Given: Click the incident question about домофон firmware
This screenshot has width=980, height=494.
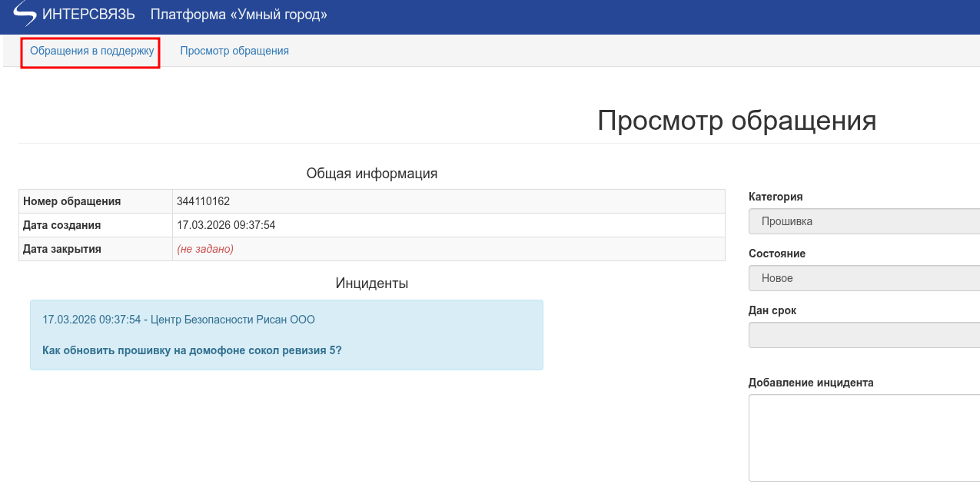Looking at the screenshot, I should [x=192, y=350].
